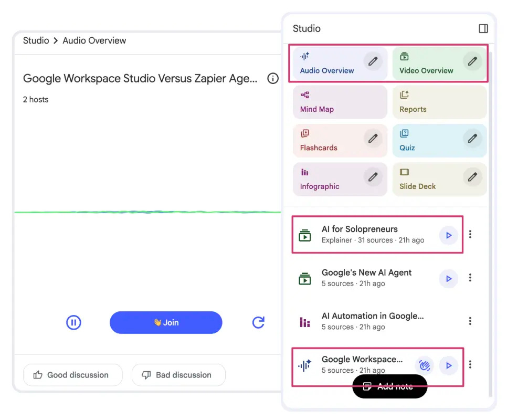Edit Flashcards settings with the pencil icon
Viewport: 507px width, 420px height.
pos(373,138)
